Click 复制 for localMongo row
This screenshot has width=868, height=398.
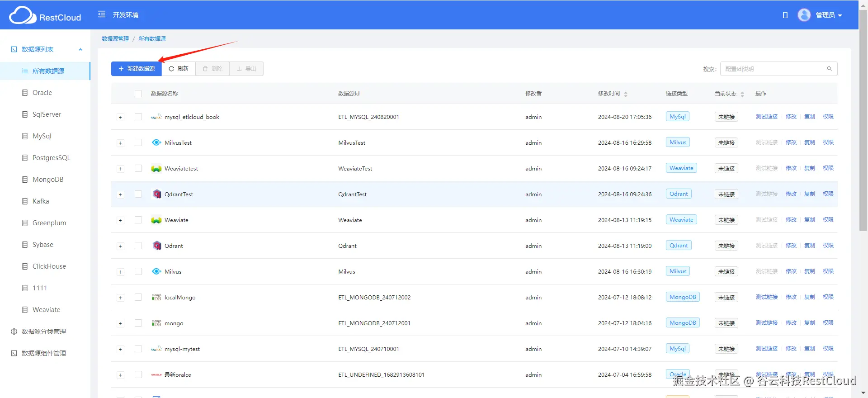coord(810,297)
